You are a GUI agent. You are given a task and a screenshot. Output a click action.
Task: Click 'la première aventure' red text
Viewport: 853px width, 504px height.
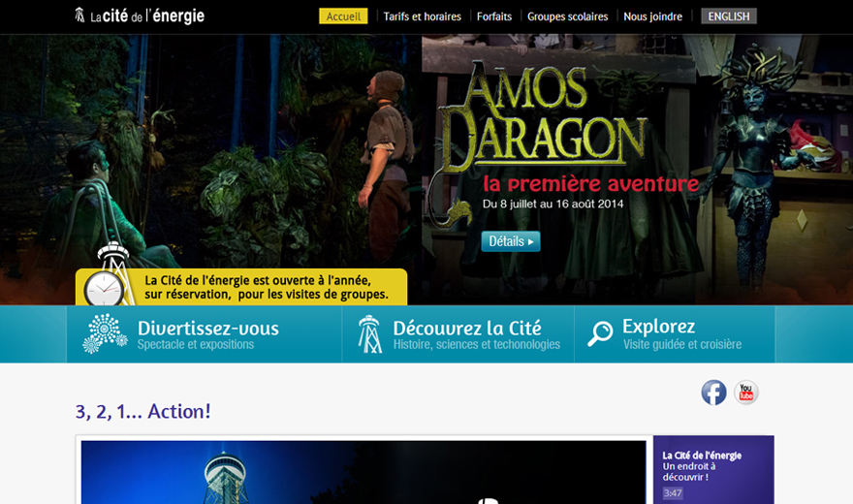click(x=590, y=184)
